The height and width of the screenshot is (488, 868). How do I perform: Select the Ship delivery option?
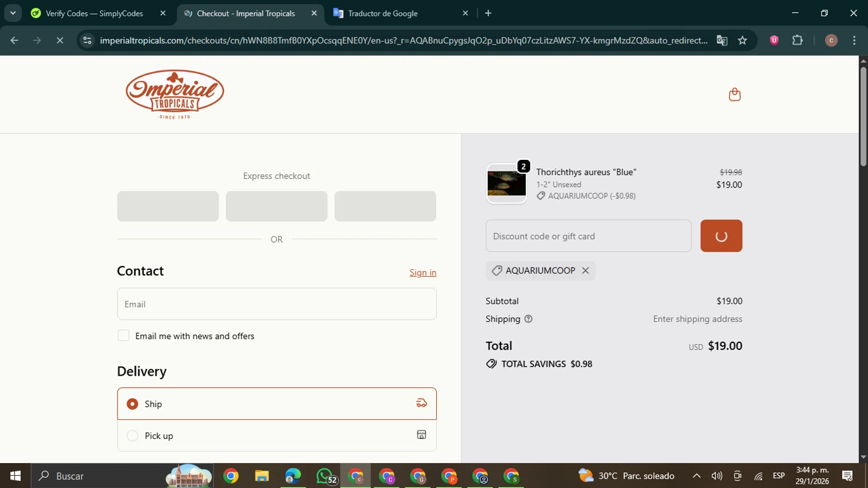click(x=277, y=403)
